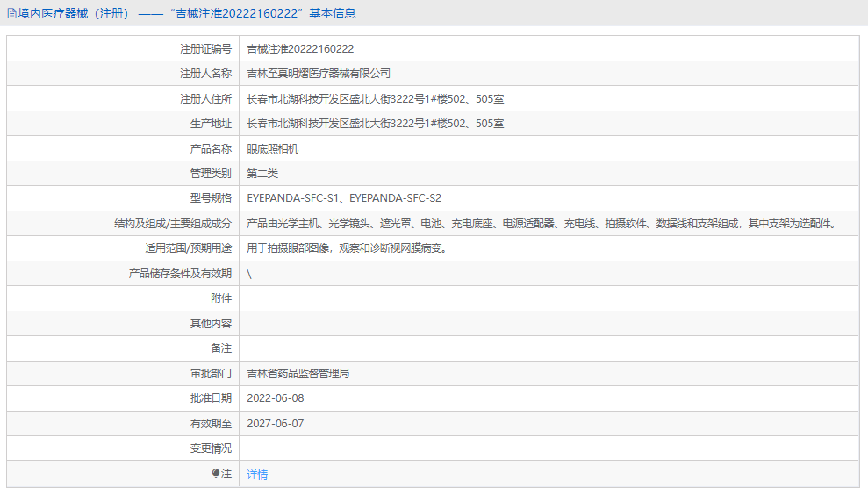
Task: Click the 产品名称 label
Action: coord(211,149)
